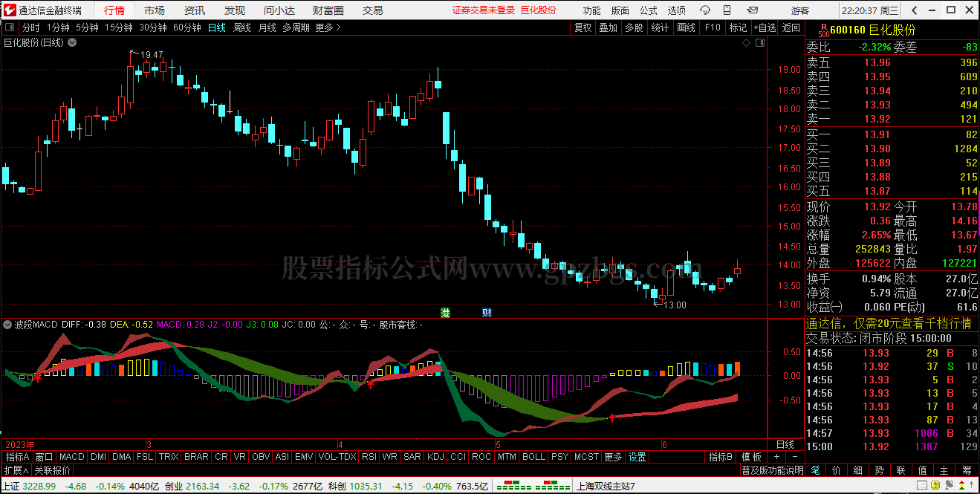The width and height of the screenshot is (980, 494).
Task: Click the R500 badge next to stock code
Action: [x=822, y=30]
